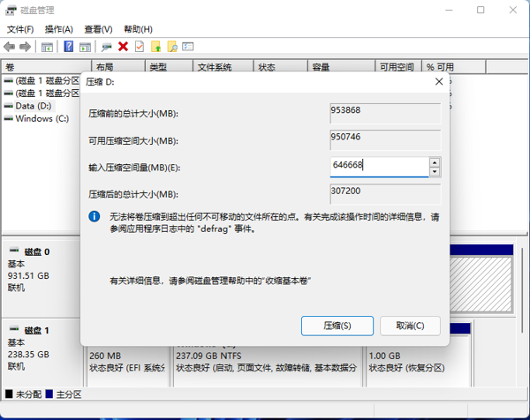Maximize the Disk Management window

tap(481, 10)
